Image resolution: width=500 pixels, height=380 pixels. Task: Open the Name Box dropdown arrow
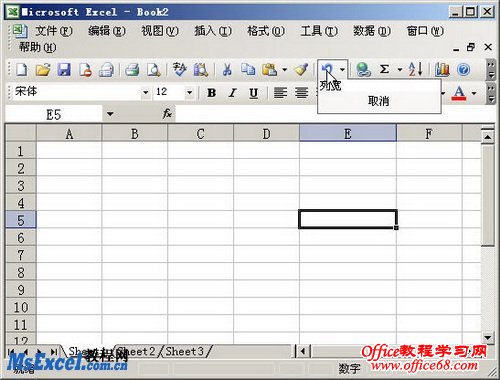pos(110,114)
